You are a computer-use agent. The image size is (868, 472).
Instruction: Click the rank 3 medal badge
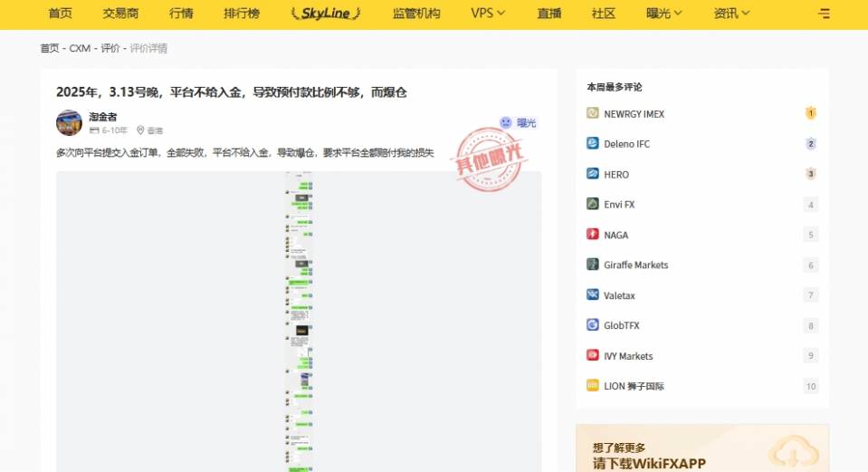[x=810, y=174]
